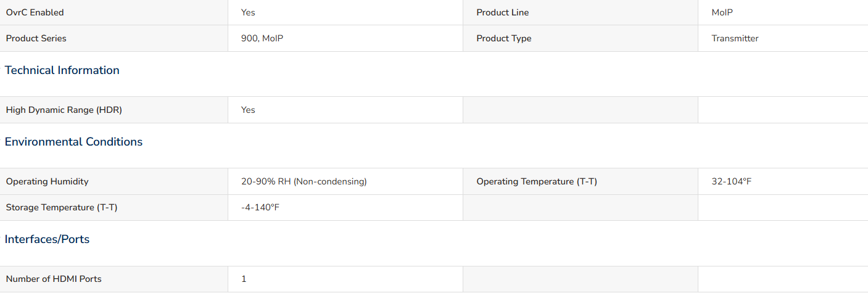
Task: Select the OvrC Enabled value Yes
Action: 248,12
